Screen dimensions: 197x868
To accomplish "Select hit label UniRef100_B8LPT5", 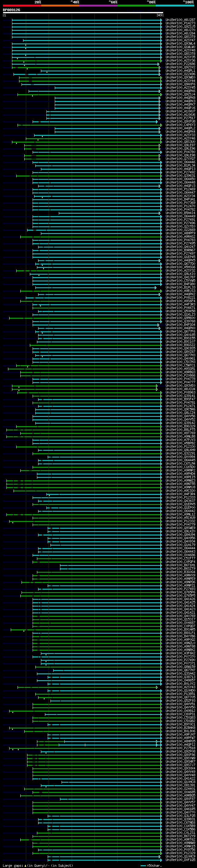I will coord(180,430).
